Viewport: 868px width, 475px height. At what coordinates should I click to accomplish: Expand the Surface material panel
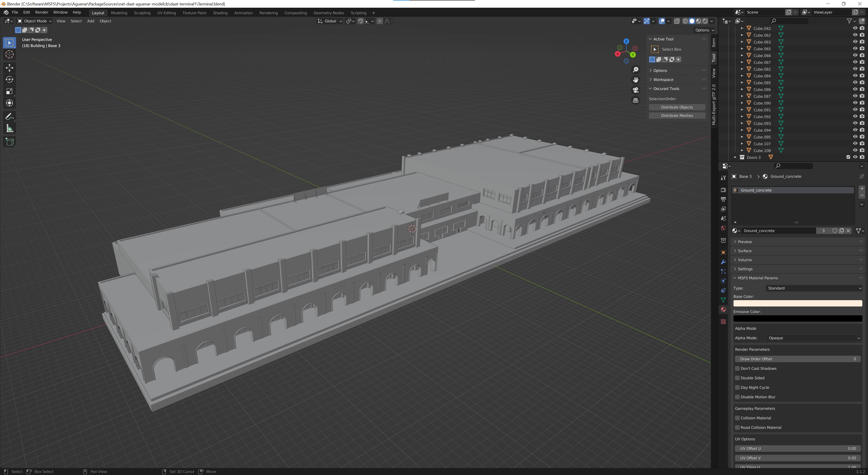click(x=744, y=251)
